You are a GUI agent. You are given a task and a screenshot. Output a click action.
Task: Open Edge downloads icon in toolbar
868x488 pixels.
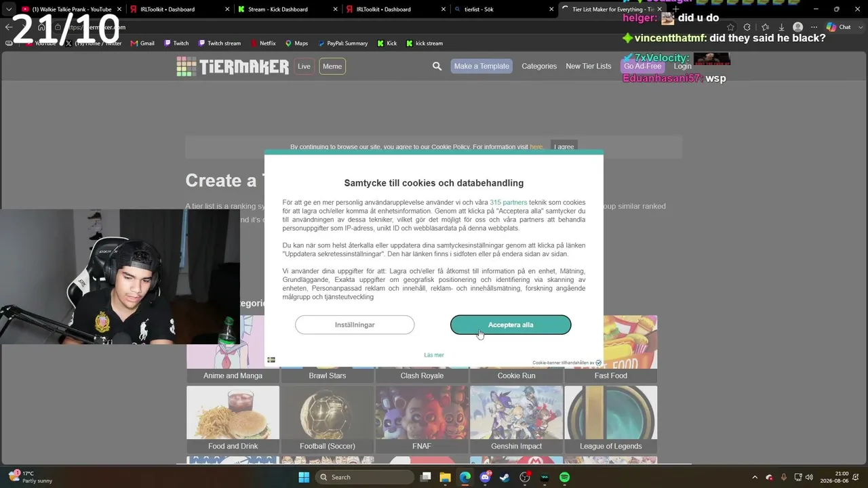pyautogui.click(x=782, y=27)
